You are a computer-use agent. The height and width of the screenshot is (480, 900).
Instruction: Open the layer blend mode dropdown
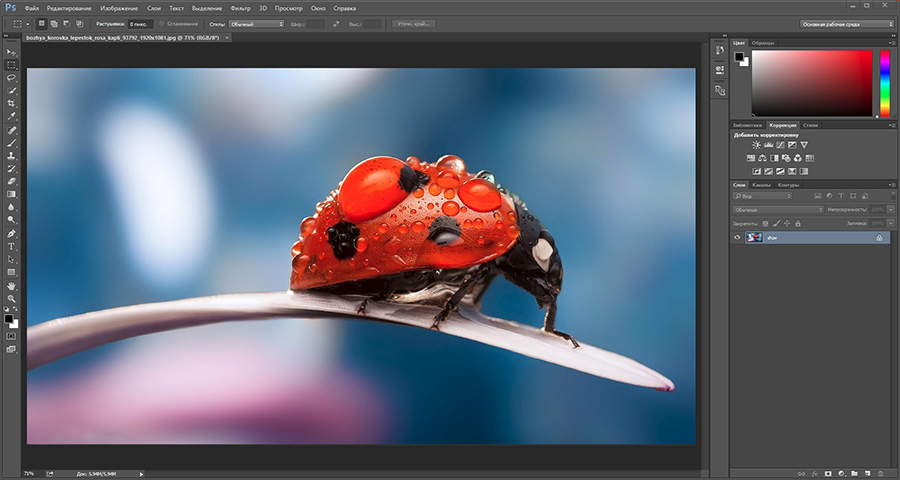coord(778,210)
